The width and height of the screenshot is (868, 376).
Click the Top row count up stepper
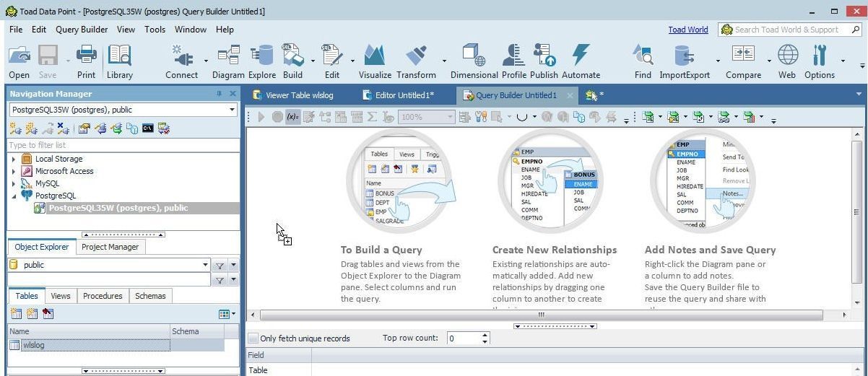pyautogui.click(x=485, y=335)
